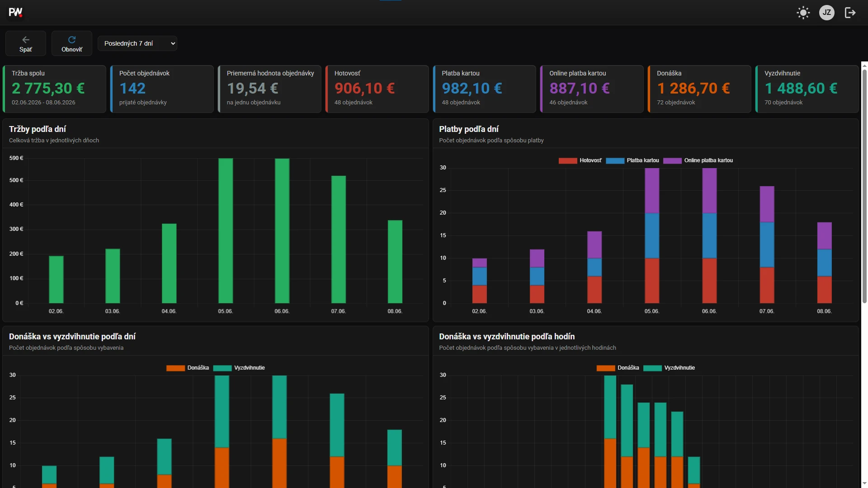Click the logout icon
The height and width of the screenshot is (488, 868).
coord(850,13)
